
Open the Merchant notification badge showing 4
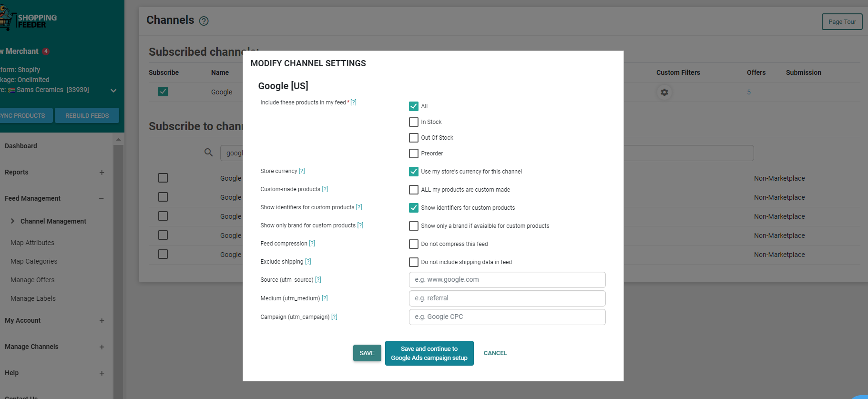(46, 51)
